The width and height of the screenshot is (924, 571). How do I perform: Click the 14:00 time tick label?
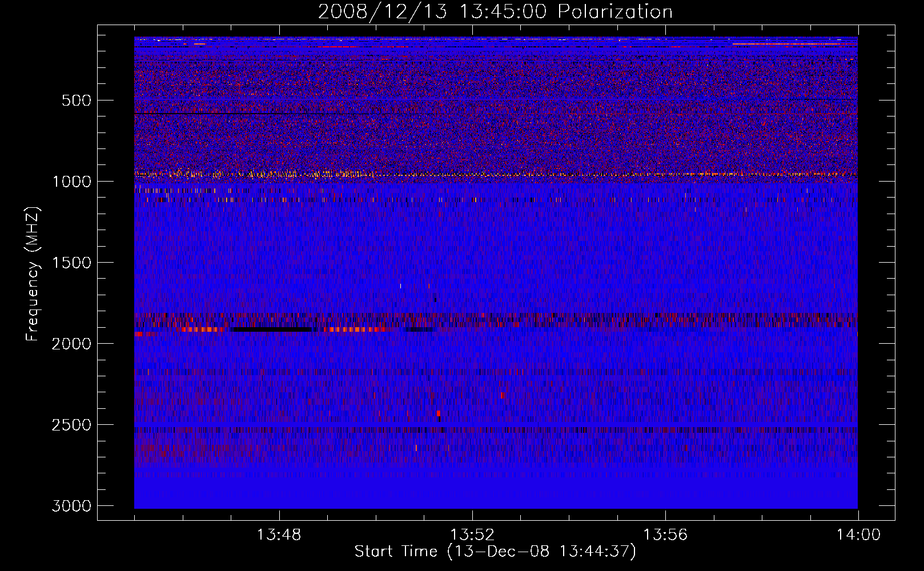[x=858, y=535]
